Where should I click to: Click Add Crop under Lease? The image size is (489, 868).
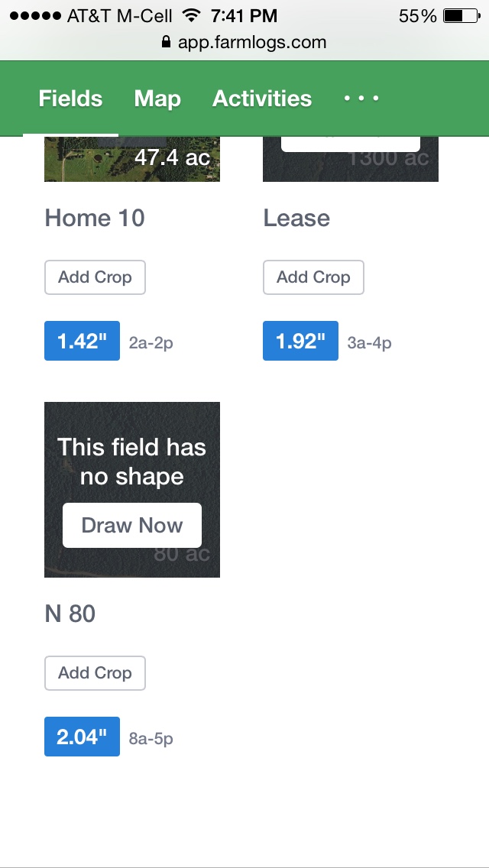pos(313,277)
